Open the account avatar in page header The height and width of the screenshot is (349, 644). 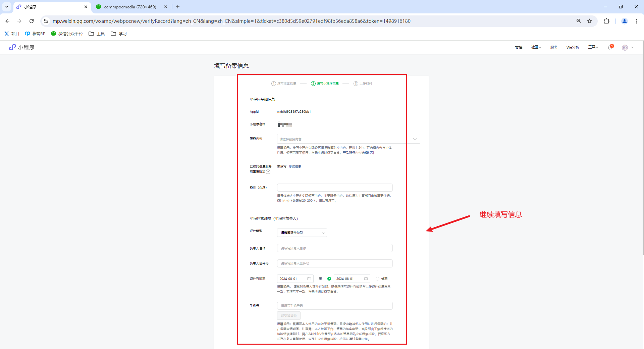[x=625, y=48]
